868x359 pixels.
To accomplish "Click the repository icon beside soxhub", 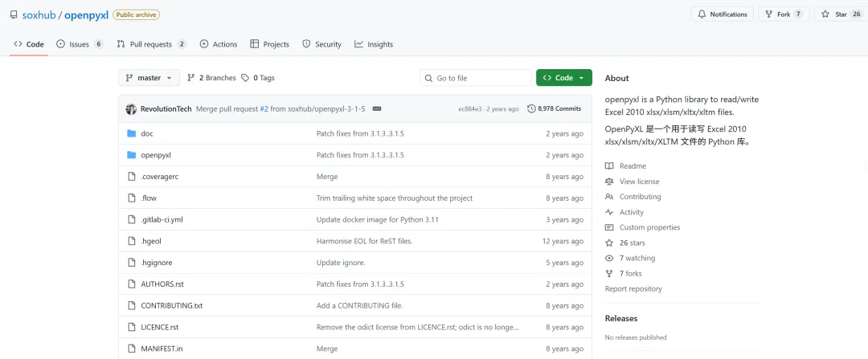I will coord(14,15).
